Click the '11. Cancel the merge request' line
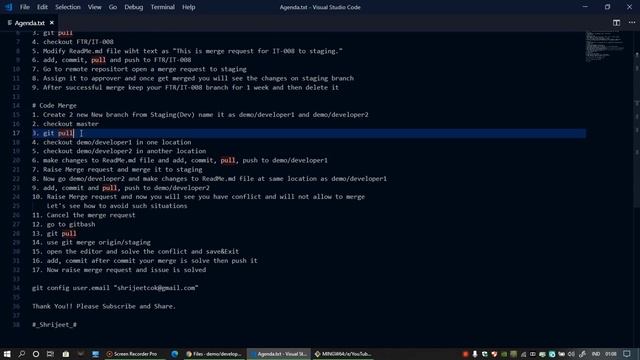This screenshot has width=640, height=360. pyautogui.click(x=84, y=215)
